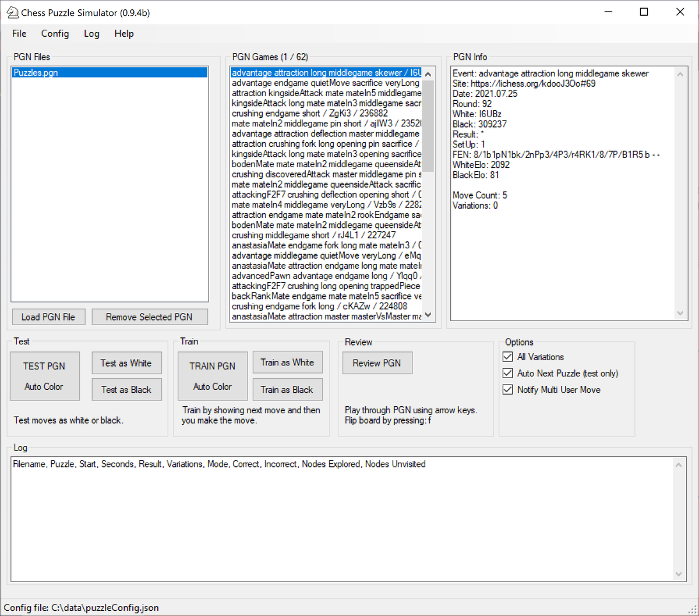Viewport: 699px width, 616px height.
Task: Select game 'mate mateIn2 middlegame pin short'
Action: pyautogui.click(x=326, y=124)
